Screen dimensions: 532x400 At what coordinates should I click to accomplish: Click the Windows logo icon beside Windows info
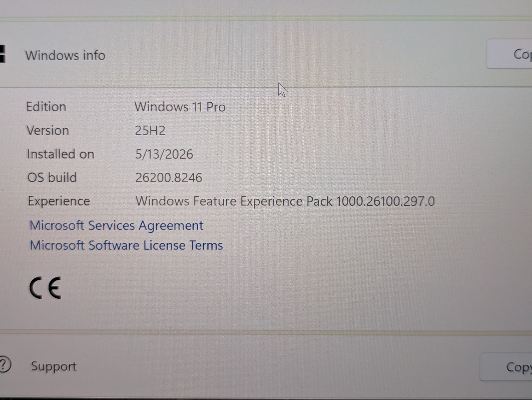pos(3,54)
